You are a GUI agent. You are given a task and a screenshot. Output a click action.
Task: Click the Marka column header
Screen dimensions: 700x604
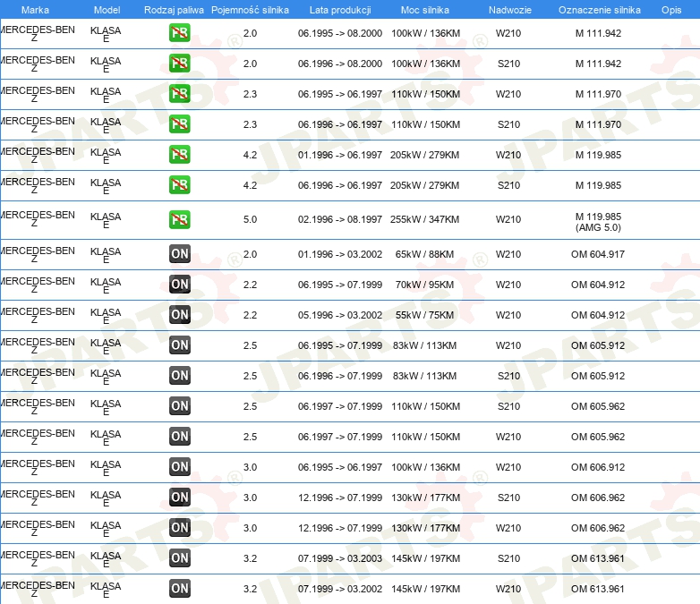click(x=35, y=10)
